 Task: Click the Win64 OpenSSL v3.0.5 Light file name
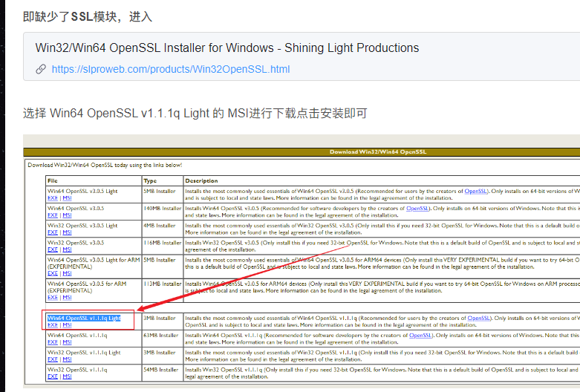click(x=82, y=192)
